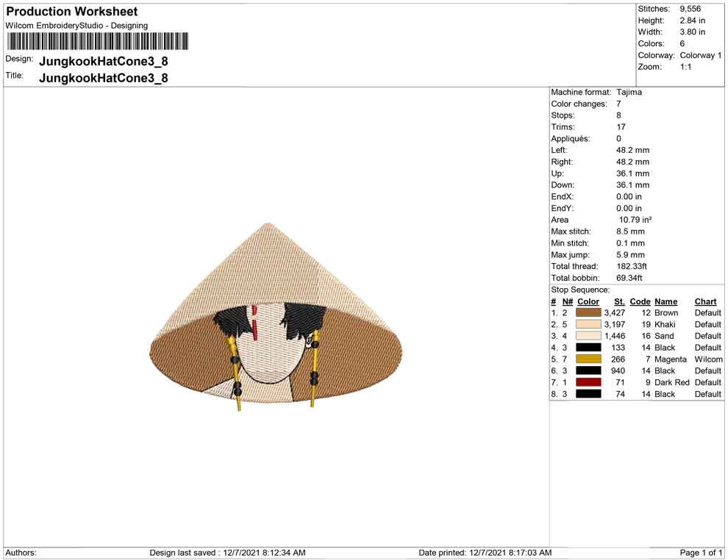Image resolution: width=728 pixels, height=560 pixels.
Task: Click 'Page 1 of 1' in footer
Action: [x=701, y=553]
